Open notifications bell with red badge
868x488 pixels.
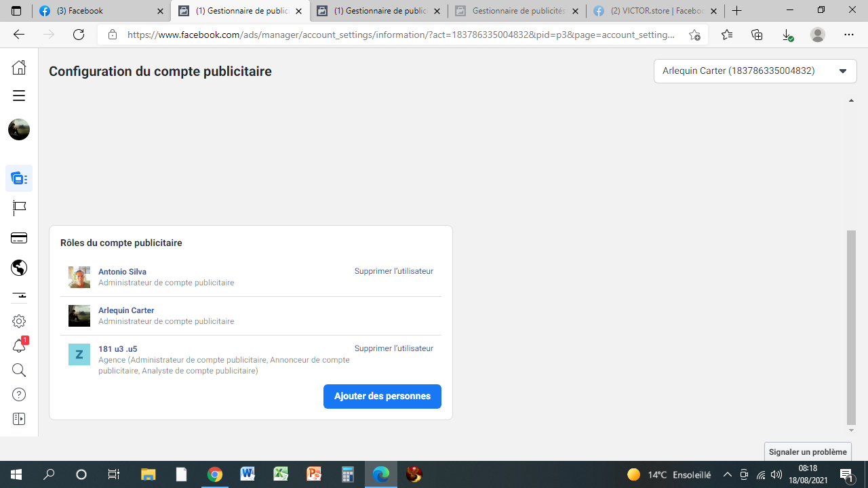19,346
